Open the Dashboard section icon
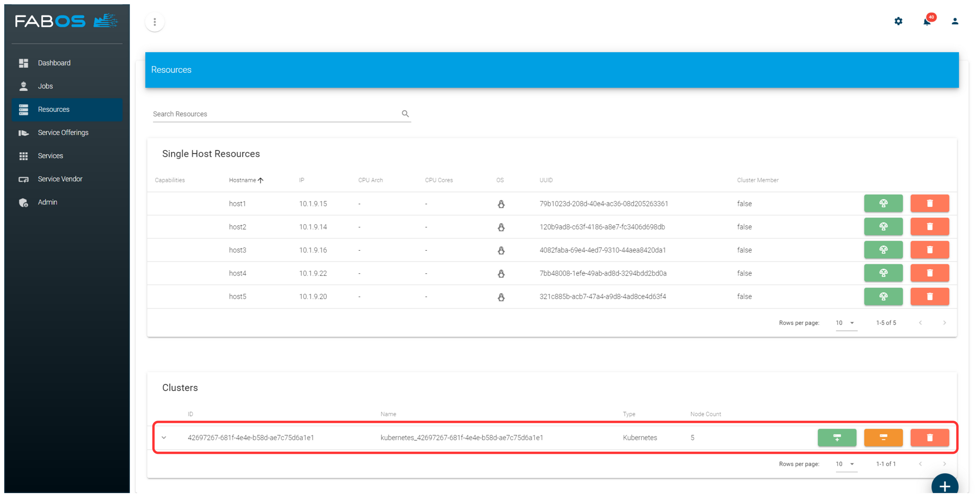Image resolution: width=980 pixels, height=498 pixels. (24, 63)
